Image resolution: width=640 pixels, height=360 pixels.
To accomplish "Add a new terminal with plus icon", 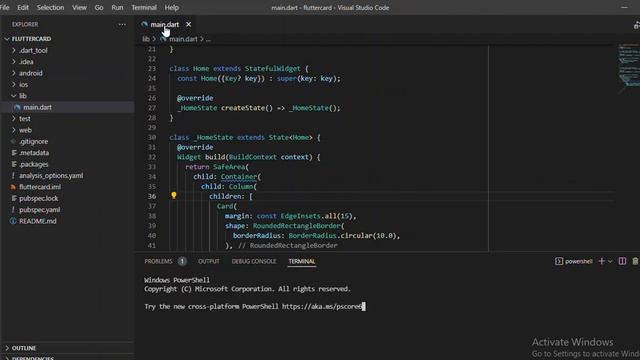I will click(602, 261).
